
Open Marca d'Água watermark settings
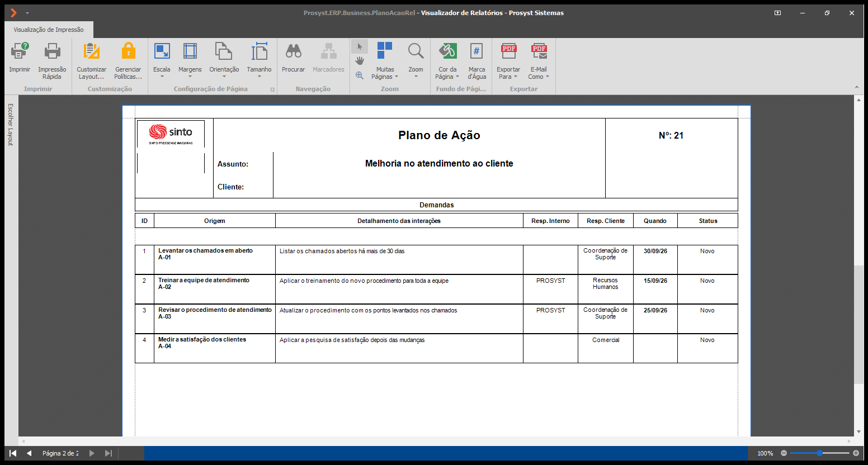477,60
